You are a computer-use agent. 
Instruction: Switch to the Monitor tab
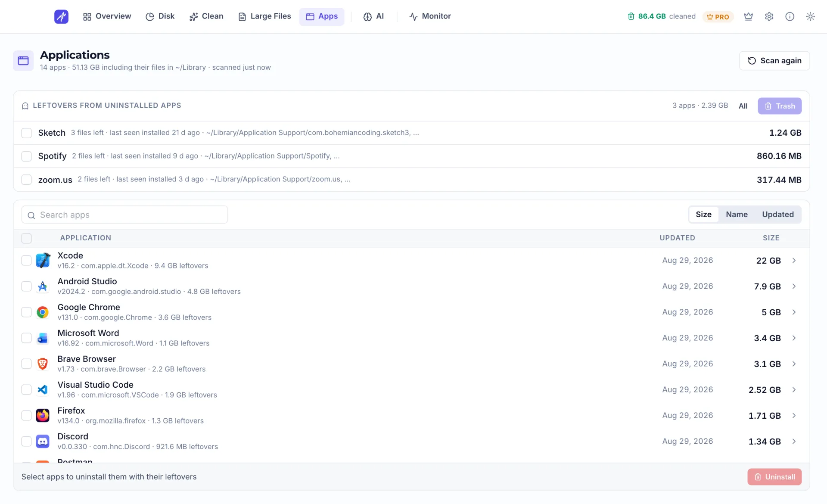click(430, 16)
